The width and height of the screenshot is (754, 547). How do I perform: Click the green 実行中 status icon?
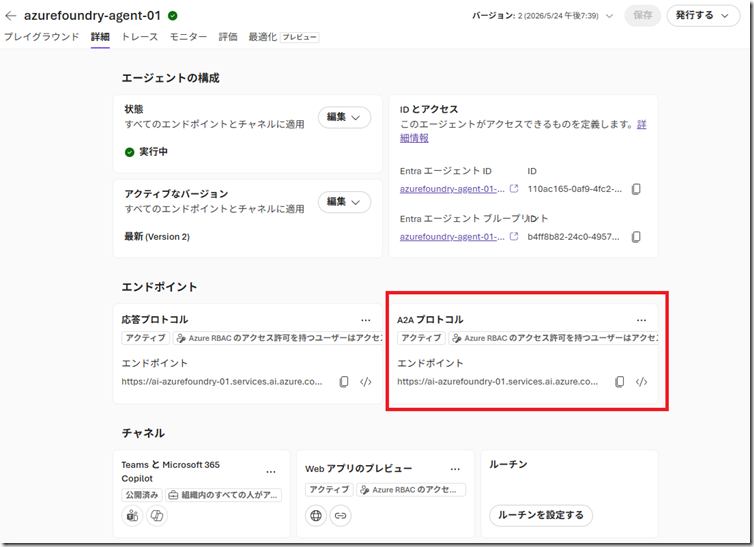(x=129, y=152)
